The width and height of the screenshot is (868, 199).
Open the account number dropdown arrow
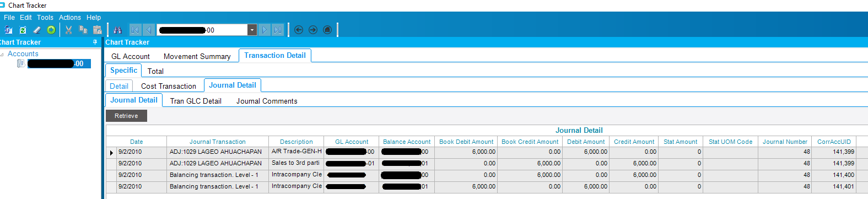(x=252, y=30)
